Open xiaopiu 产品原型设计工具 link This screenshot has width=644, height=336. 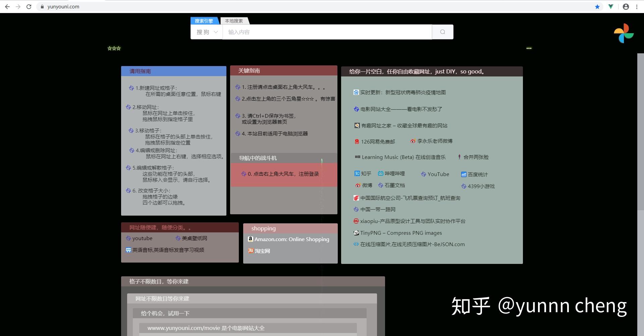coord(410,221)
